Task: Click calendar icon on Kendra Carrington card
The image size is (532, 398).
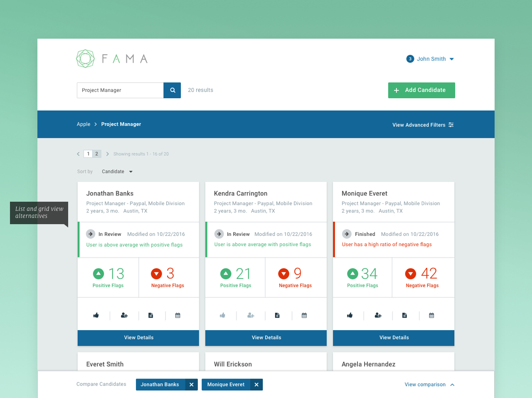Action: click(304, 316)
